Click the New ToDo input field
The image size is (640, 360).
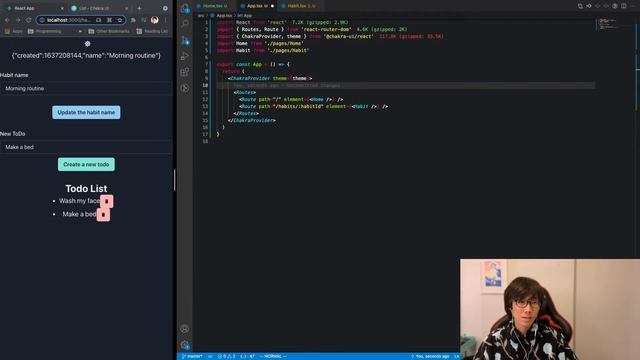pos(86,147)
